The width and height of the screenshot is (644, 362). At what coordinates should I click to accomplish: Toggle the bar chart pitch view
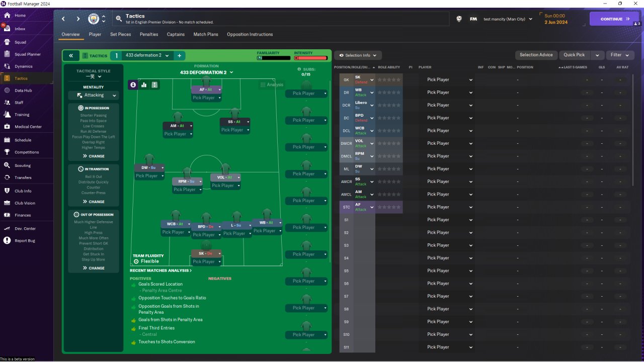(x=144, y=85)
